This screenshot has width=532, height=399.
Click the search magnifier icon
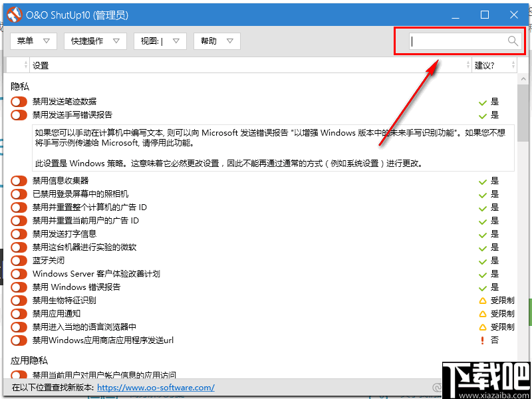(512, 41)
